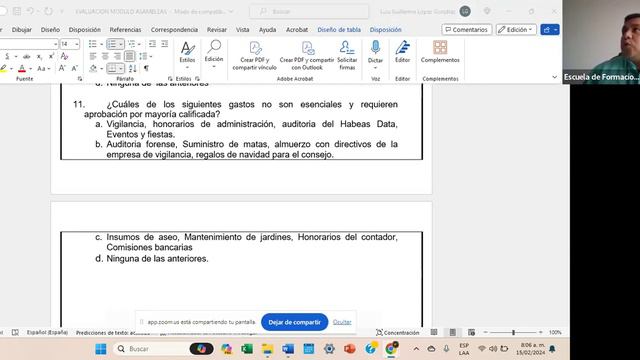Toggle strikethrough formatting
The width and height of the screenshot is (640, 360).
tap(27, 56)
